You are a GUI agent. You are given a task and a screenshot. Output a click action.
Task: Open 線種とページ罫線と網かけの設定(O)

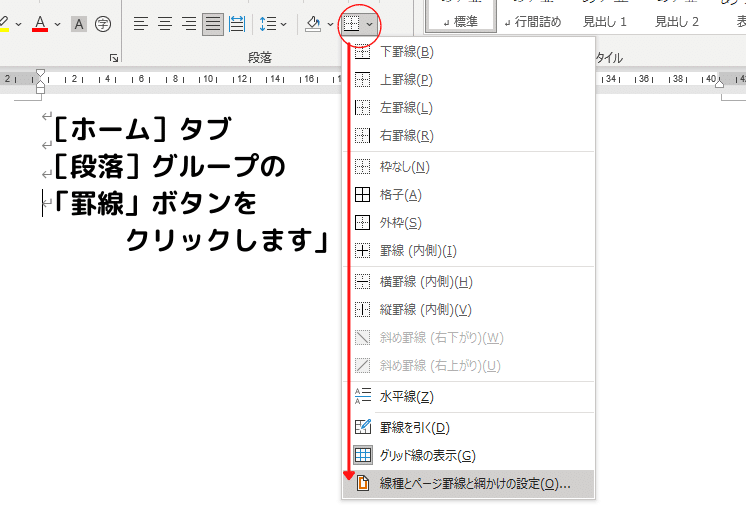(469, 484)
